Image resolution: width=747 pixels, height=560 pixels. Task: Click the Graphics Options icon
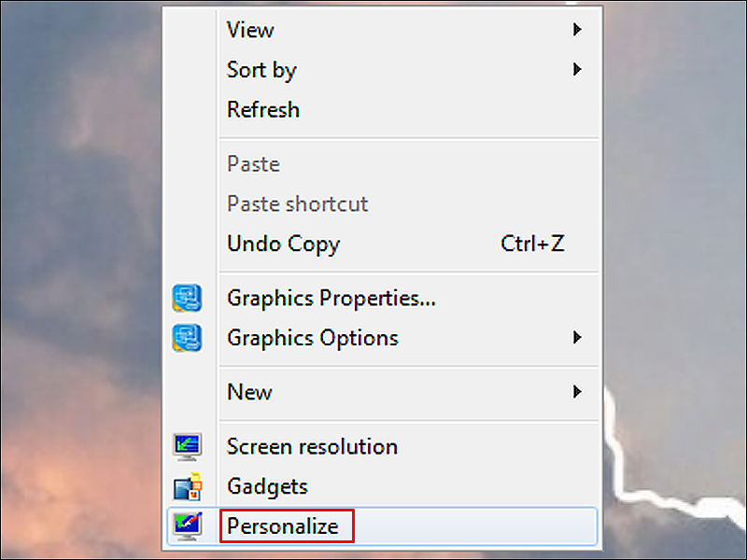[187, 337]
